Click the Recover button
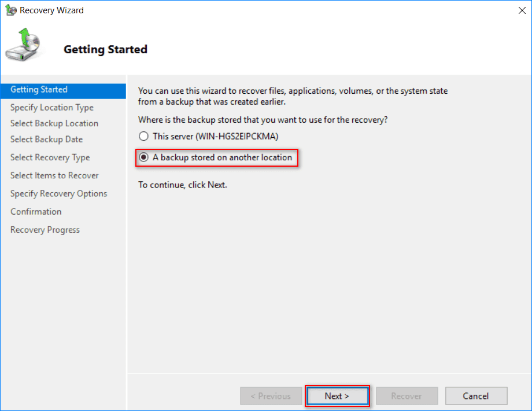Screen dimensions: 532x411 point(407,396)
